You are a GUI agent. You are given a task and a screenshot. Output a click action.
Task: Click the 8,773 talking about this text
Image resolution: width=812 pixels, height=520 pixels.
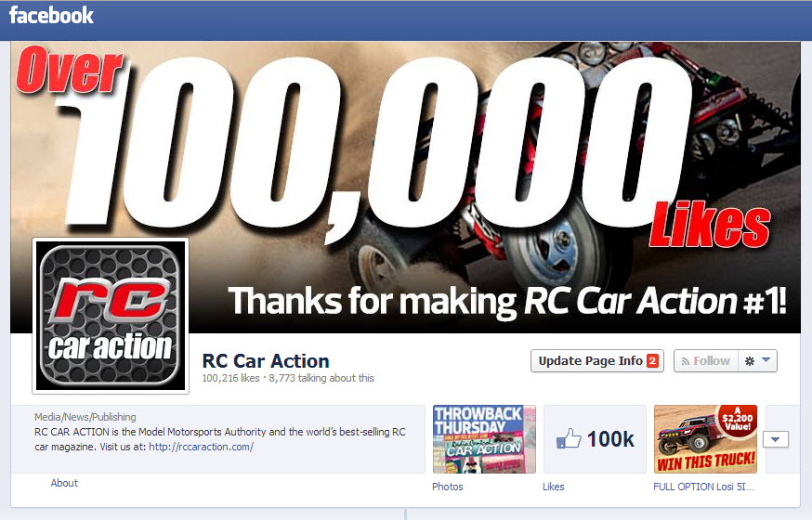pyautogui.click(x=321, y=378)
